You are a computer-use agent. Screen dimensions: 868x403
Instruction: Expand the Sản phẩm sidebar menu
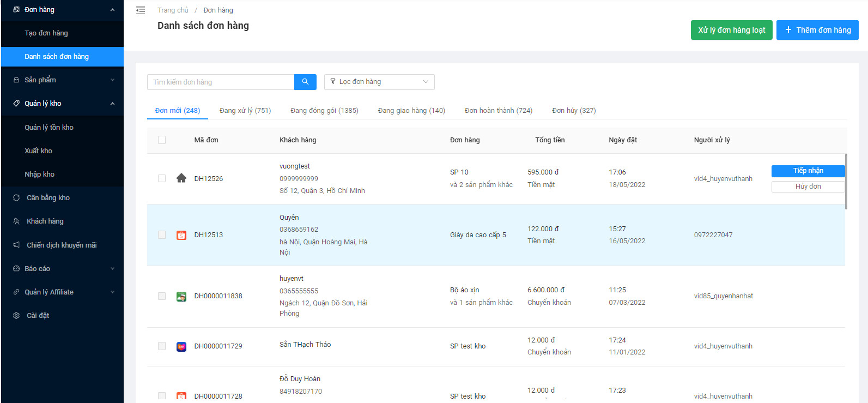112,80
